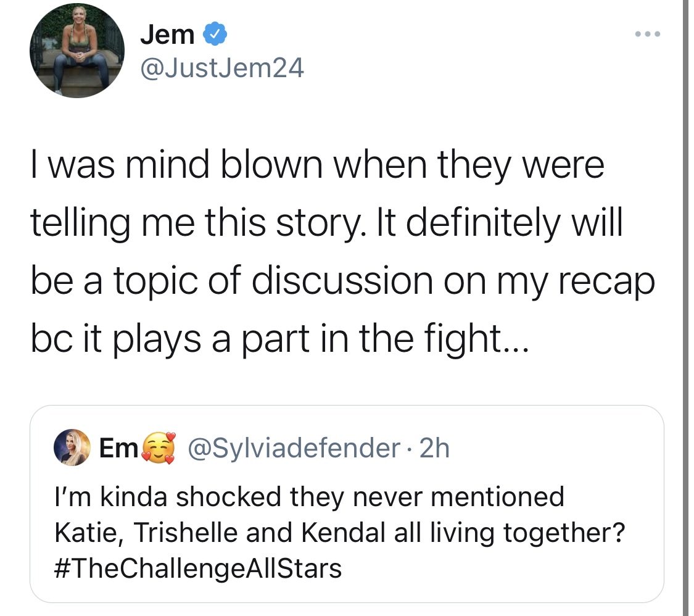Screen dimensions: 694x616
Task: Click the vertical scrollbar on right edge
Action: (685, 308)
